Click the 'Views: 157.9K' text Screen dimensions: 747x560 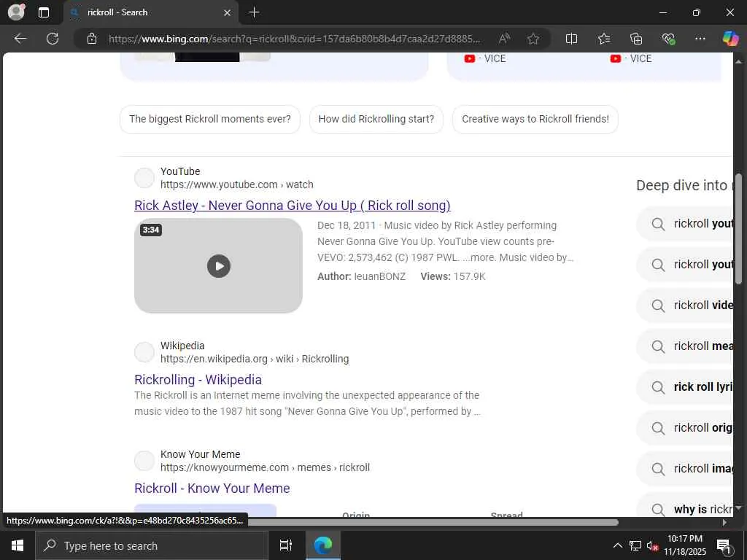point(452,276)
